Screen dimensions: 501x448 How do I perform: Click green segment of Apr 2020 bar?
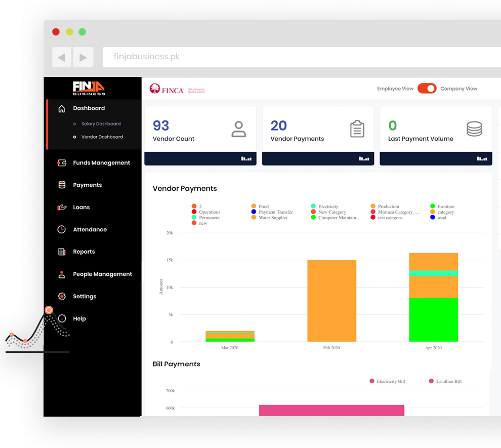coord(434,319)
